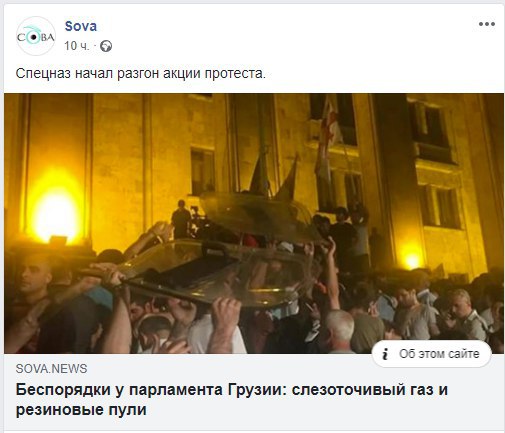Viewport: 505px width, 433px height.
Task: Click the post text 'Спецназ начал разгон акции протеста'
Action: coord(140,74)
